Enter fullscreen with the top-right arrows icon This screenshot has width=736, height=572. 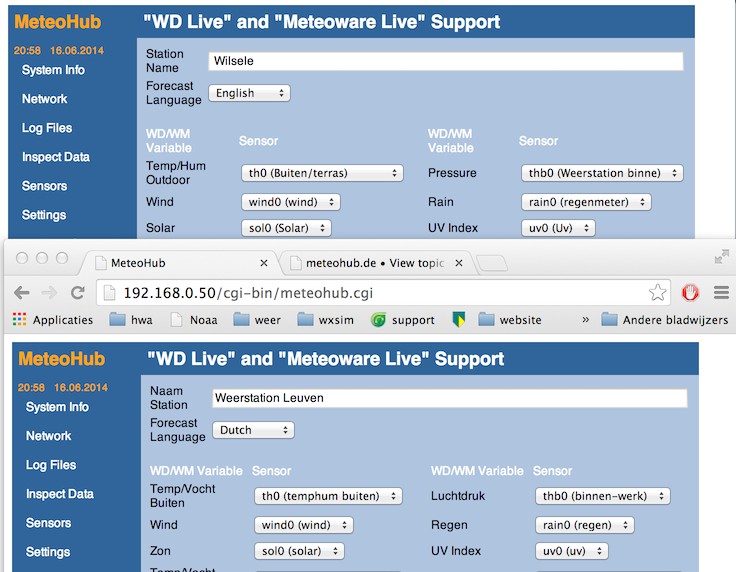[721, 257]
